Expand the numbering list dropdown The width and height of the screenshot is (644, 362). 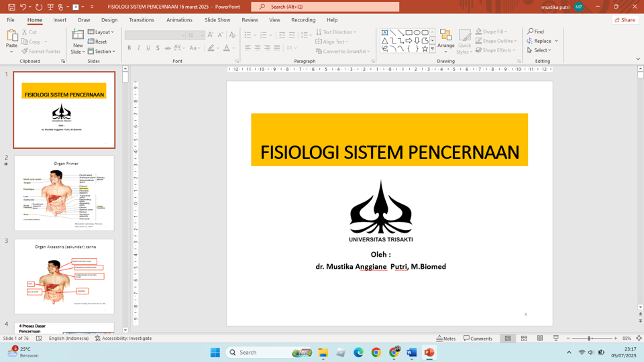[x=270, y=36]
